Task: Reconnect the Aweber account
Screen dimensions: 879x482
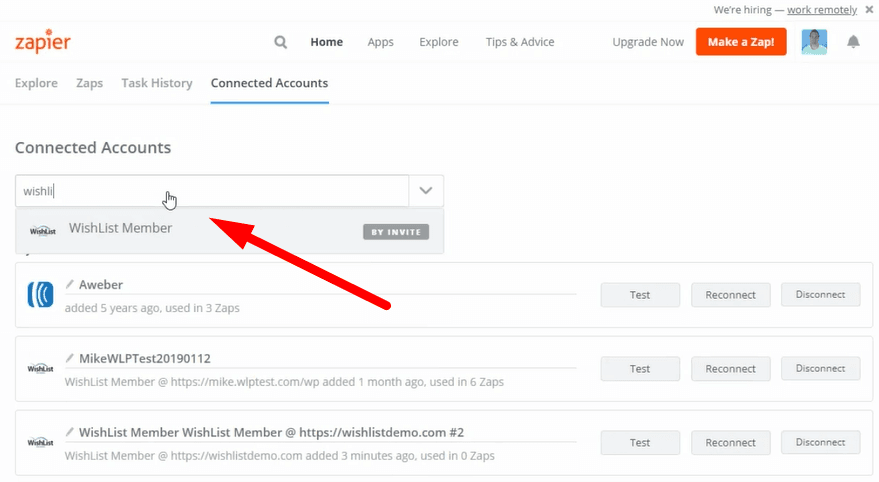Action: (730, 295)
